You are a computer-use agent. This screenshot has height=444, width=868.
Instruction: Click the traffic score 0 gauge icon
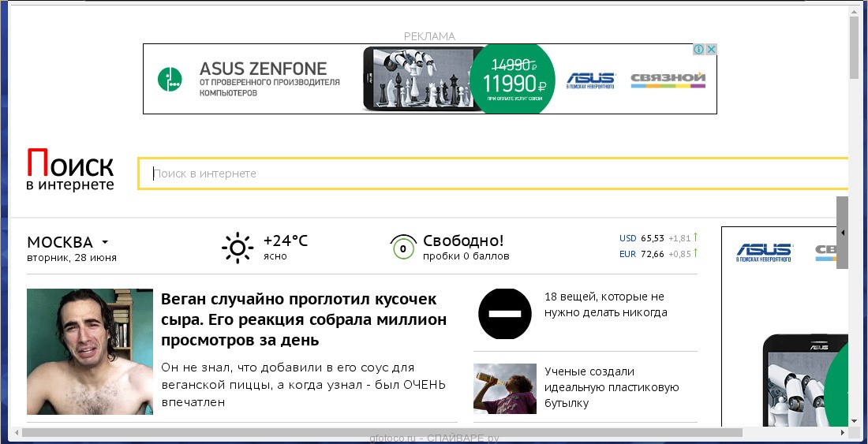pos(403,247)
